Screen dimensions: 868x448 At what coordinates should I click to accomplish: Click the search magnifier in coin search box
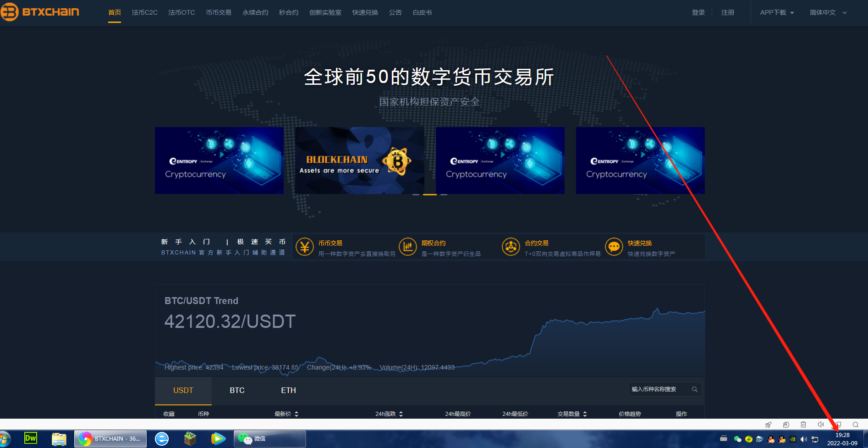click(695, 389)
